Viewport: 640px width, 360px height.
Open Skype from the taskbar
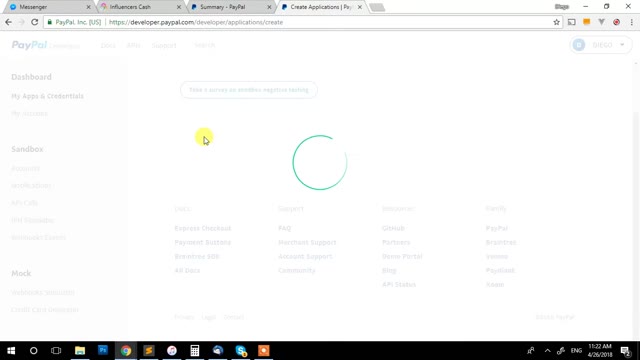[241, 351]
